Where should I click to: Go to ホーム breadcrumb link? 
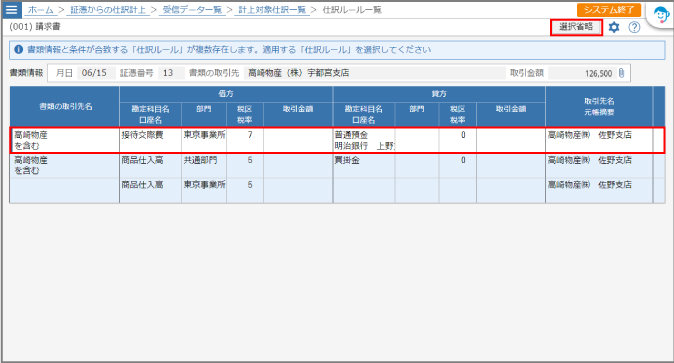pos(41,9)
